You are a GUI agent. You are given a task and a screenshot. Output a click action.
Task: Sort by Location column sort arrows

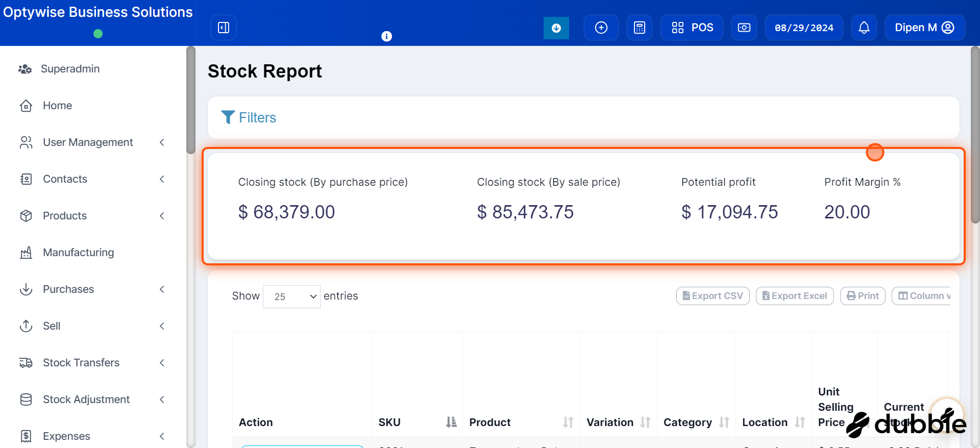(800, 422)
